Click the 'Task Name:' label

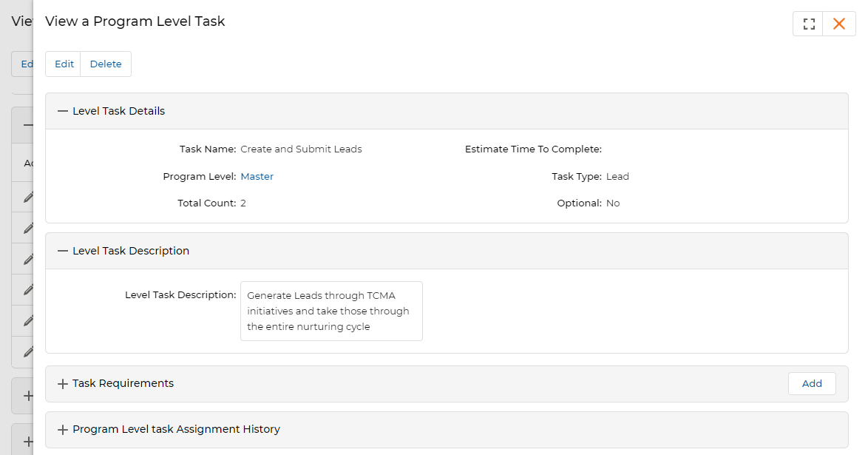click(x=208, y=149)
